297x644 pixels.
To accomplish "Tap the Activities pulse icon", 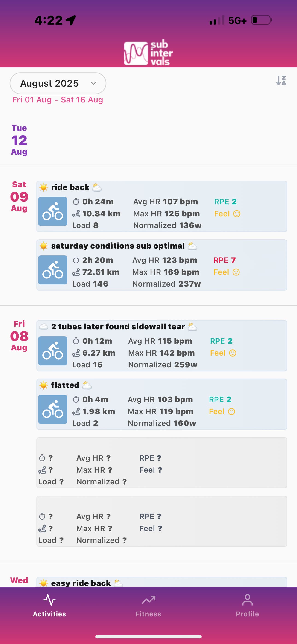I will click(x=49, y=600).
